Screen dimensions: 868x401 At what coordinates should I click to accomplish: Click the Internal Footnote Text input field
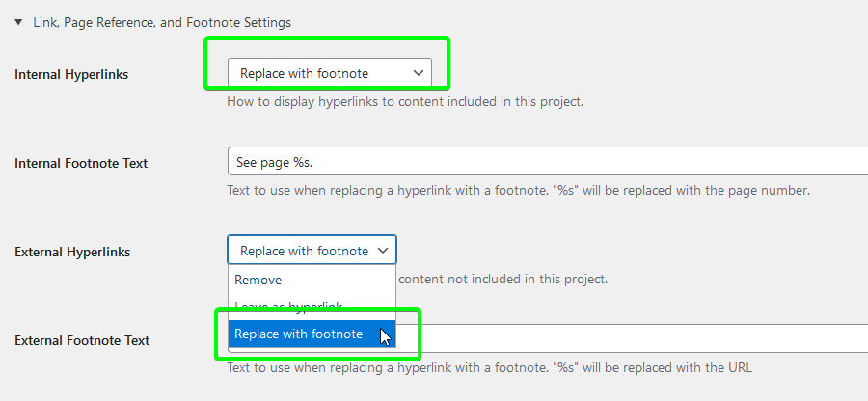(548, 162)
